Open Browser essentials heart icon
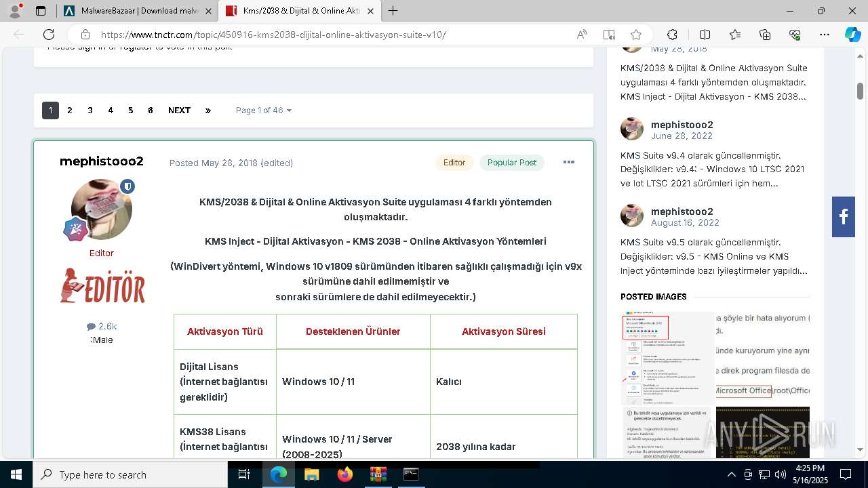The width and height of the screenshot is (868, 488). pyautogui.click(x=795, y=35)
